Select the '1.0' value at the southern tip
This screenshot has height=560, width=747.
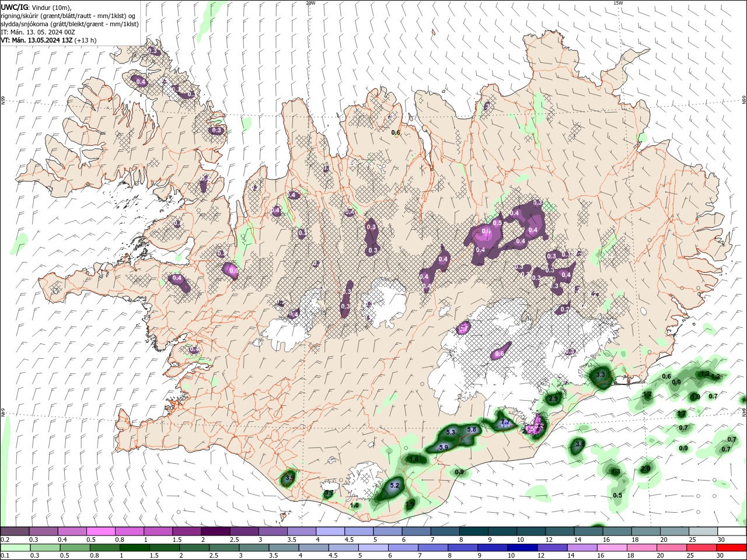(x=354, y=506)
